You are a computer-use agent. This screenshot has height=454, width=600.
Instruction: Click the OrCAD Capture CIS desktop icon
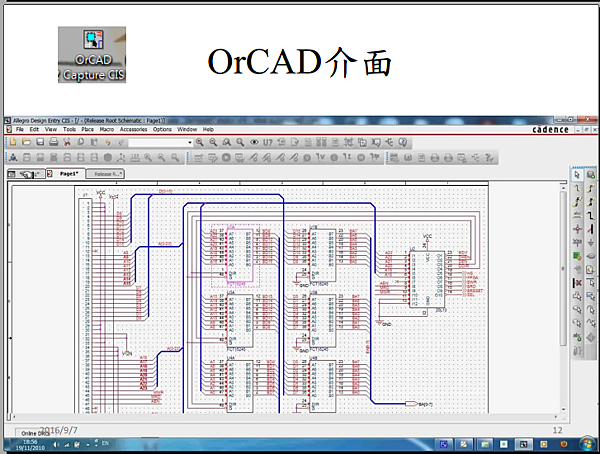pos(92,54)
